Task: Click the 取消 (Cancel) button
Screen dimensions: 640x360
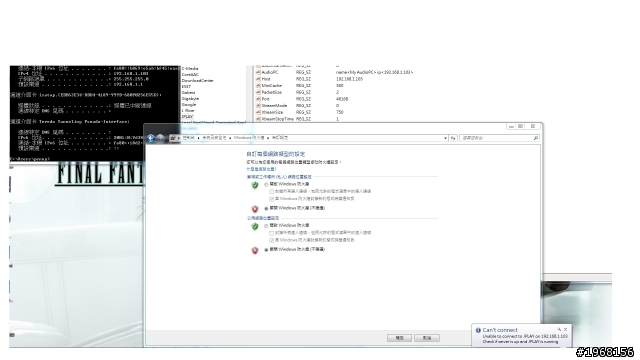Action: 427,338
